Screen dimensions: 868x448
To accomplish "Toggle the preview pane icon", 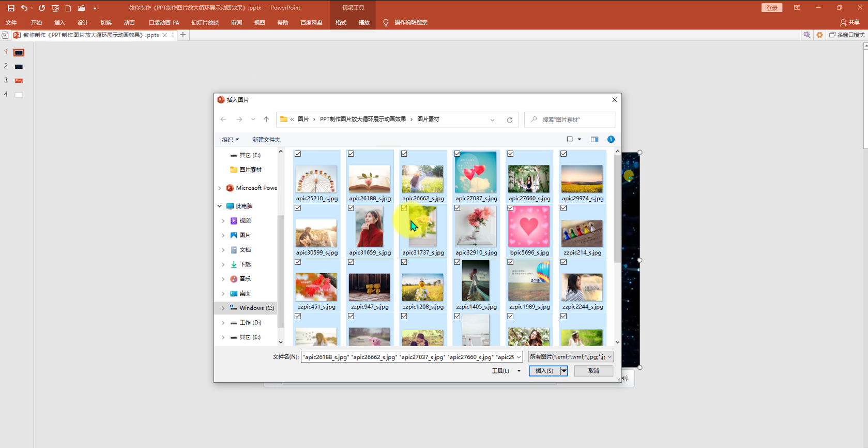I will click(595, 139).
